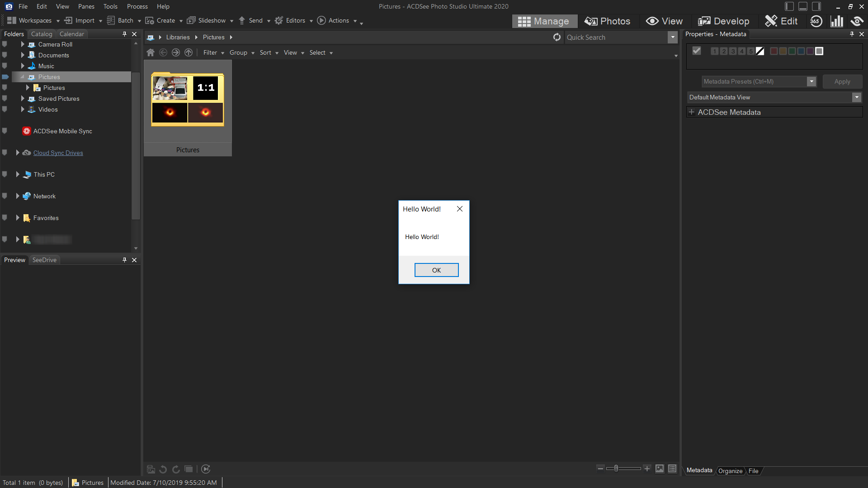
Task: Open the Process menu
Action: coord(137,6)
